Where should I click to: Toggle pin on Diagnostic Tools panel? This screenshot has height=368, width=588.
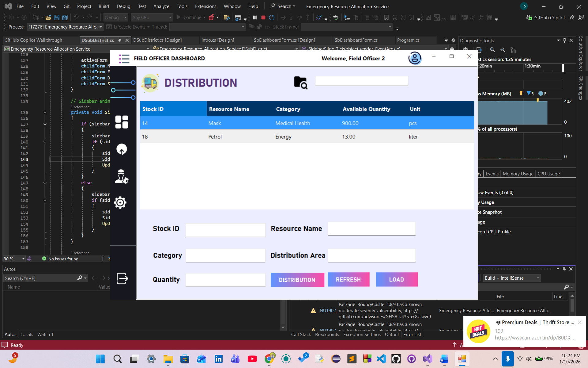point(564,40)
